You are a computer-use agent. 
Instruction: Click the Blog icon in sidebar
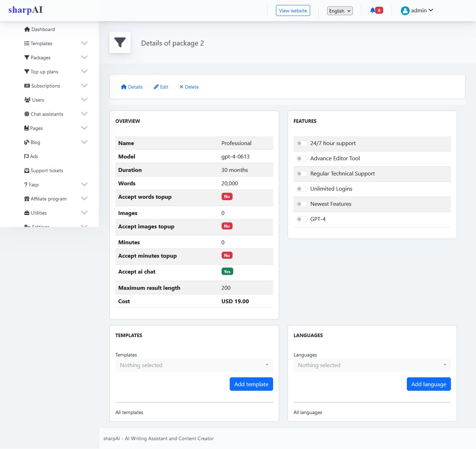point(26,142)
